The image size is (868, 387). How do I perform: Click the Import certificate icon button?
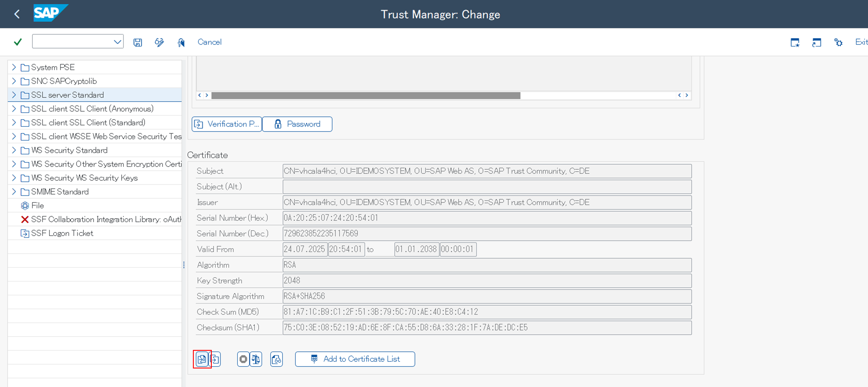(202, 359)
